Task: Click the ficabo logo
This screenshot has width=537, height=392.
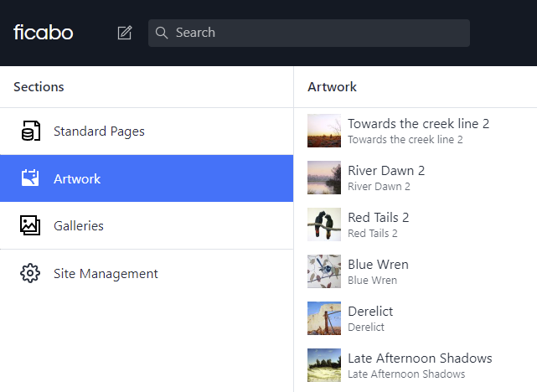Action: click(x=44, y=33)
